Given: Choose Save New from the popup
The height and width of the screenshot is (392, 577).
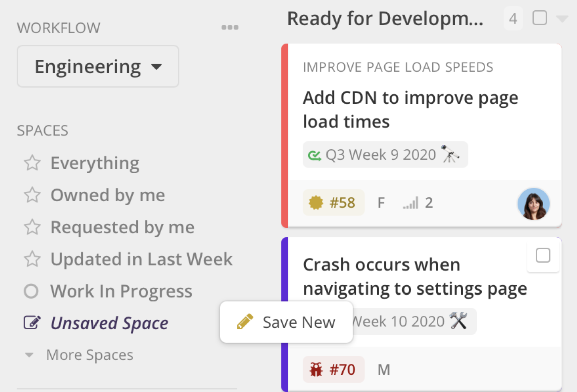Looking at the screenshot, I should pyautogui.click(x=286, y=322).
